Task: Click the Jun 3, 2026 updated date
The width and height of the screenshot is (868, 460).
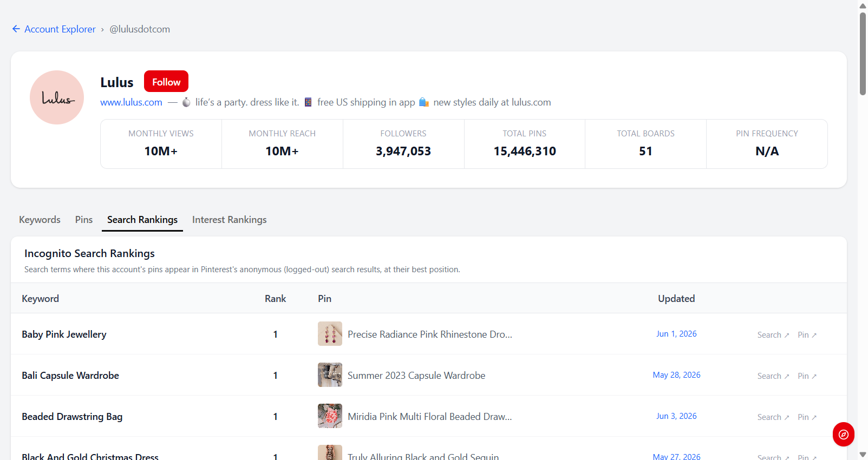Action: pyautogui.click(x=676, y=416)
